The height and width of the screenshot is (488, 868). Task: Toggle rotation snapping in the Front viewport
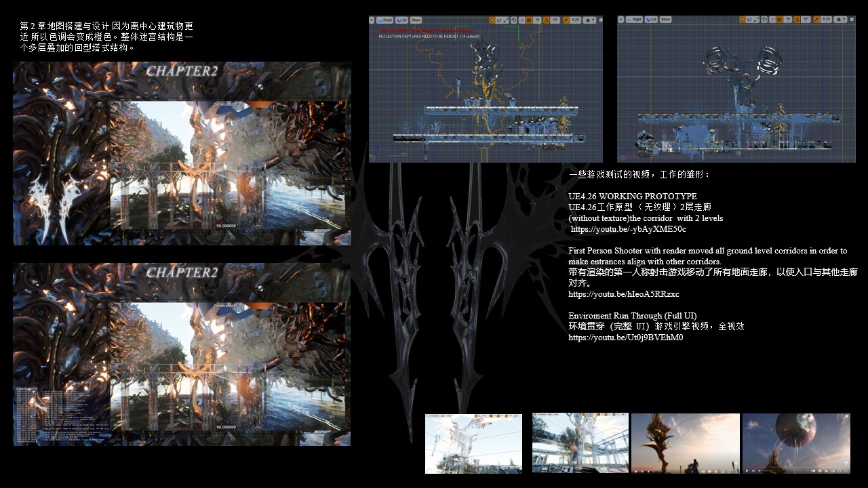pos(547,20)
